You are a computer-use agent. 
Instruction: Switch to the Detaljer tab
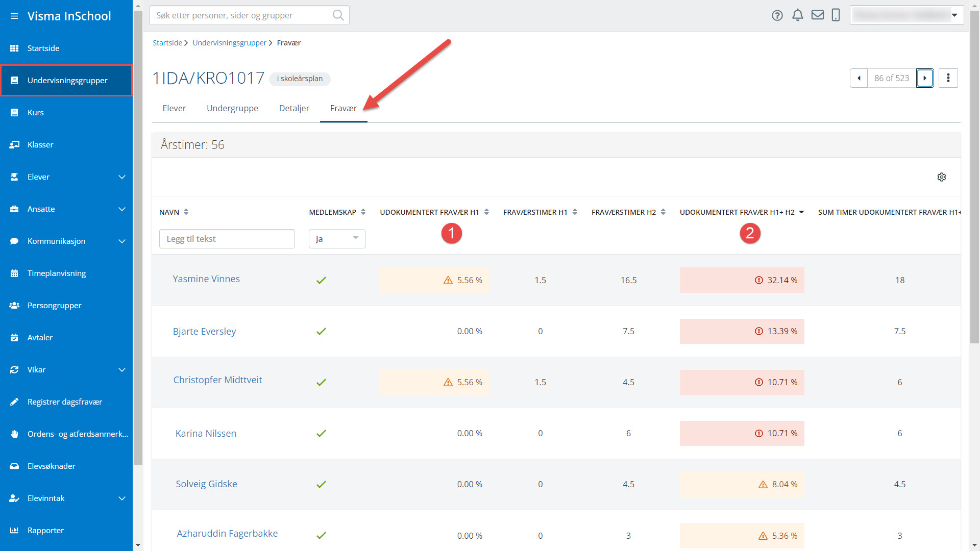coord(294,108)
